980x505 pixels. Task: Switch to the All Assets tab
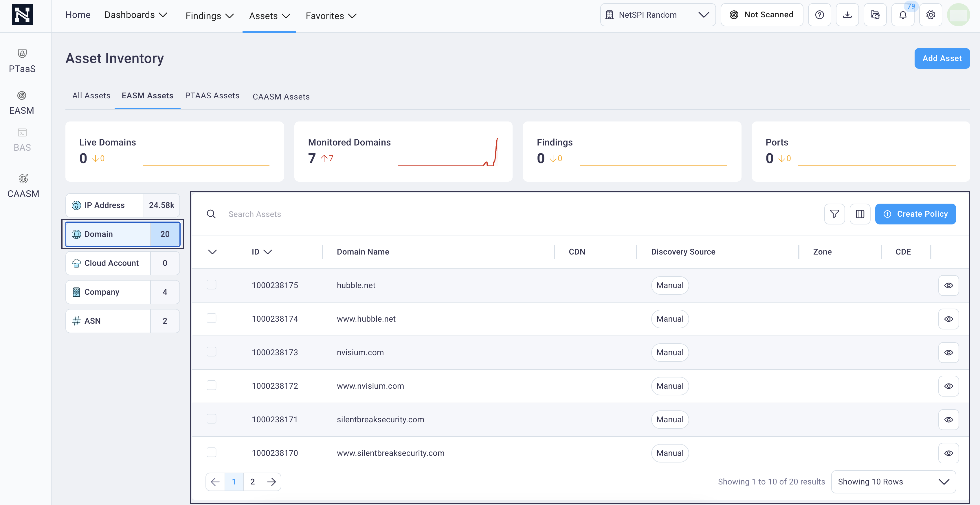click(x=91, y=95)
